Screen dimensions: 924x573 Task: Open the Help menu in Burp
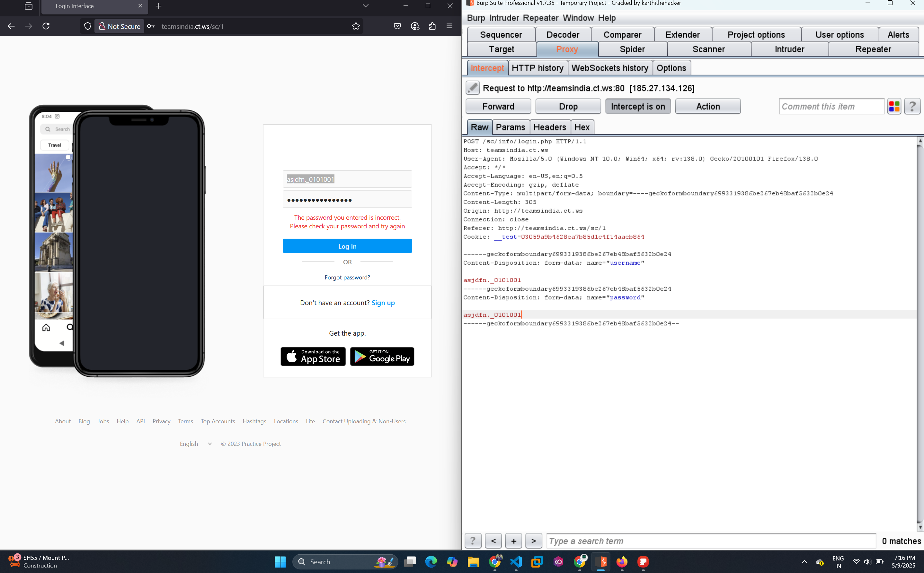(607, 18)
